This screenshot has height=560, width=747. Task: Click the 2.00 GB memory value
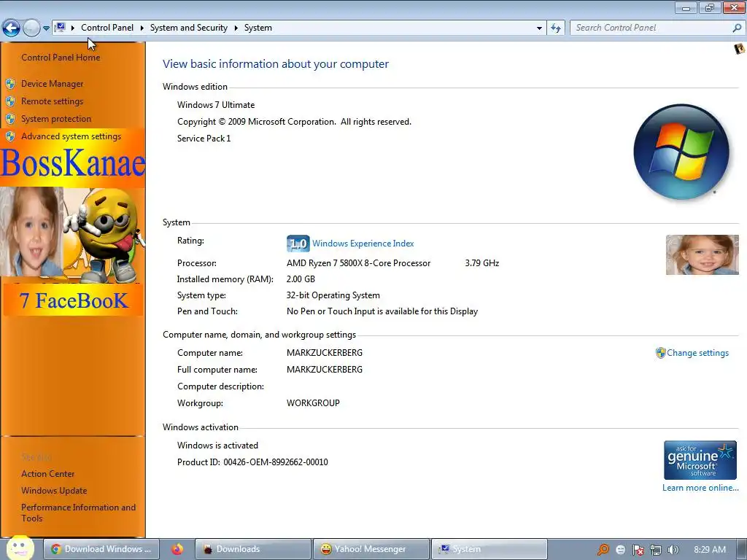pyautogui.click(x=301, y=279)
